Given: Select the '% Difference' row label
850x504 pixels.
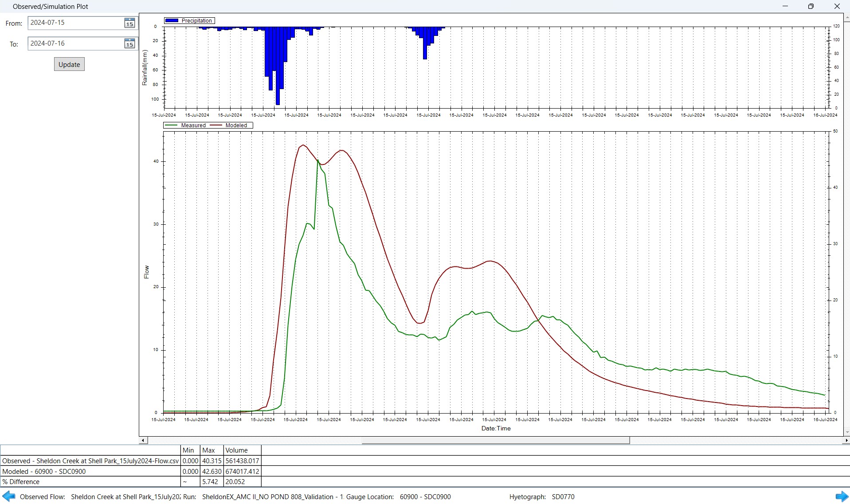Looking at the screenshot, I should click(91, 482).
